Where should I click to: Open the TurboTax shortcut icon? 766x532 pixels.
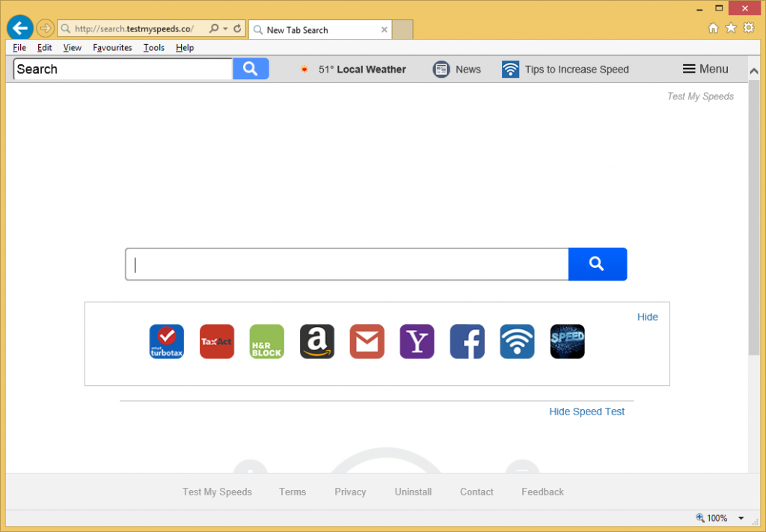[x=167, y=341]
